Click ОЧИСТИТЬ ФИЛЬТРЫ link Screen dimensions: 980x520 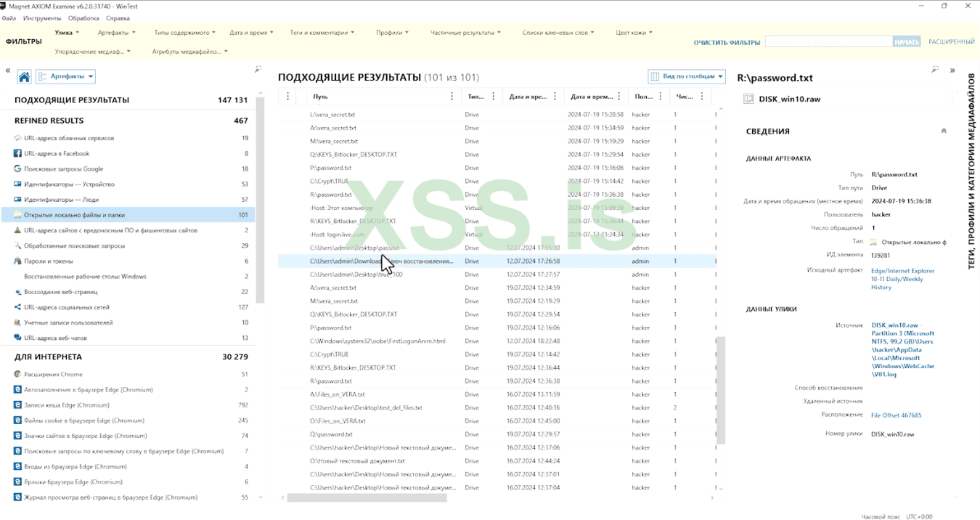727,42
